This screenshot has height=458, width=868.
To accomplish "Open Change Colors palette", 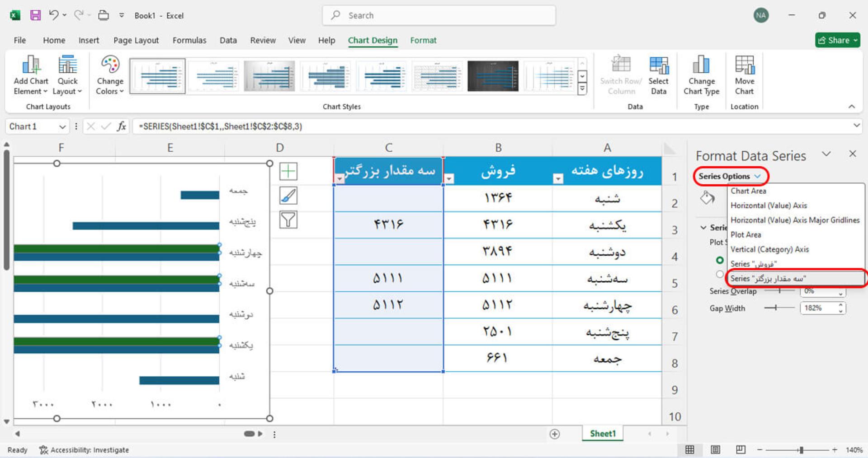I will pos(110,75).
